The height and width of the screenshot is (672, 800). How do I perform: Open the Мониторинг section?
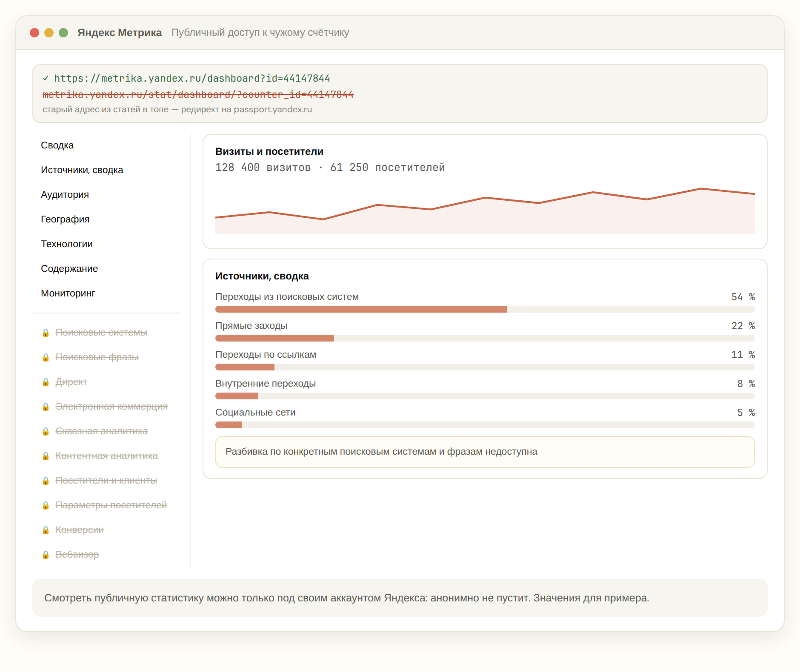coord(68,293)
